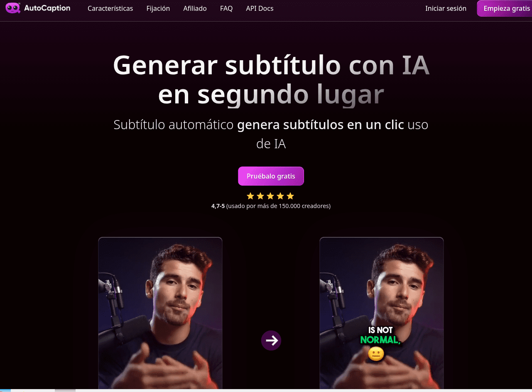Select the uncaptioned video preview

pos(160,314)
